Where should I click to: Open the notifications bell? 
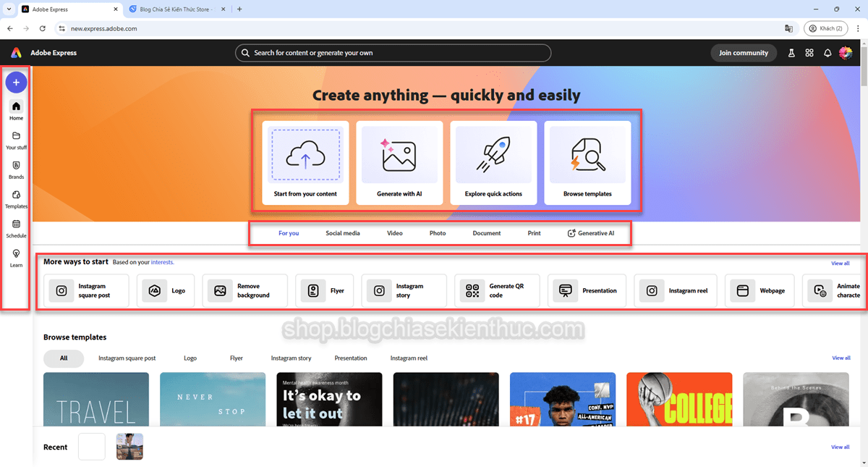click(827, 53)
